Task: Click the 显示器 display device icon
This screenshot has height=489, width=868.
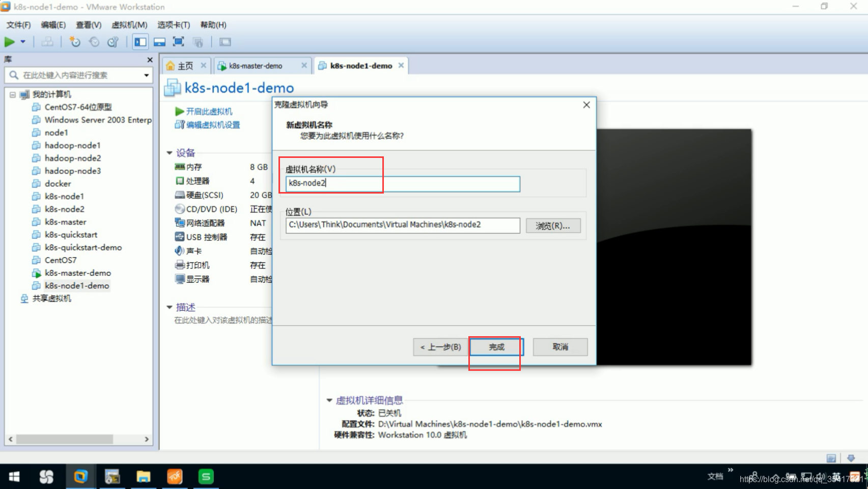Action: tap(180, 279)
